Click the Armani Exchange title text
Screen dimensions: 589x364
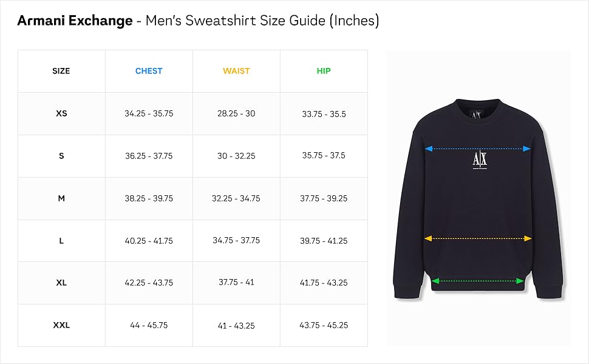[75, 21]
